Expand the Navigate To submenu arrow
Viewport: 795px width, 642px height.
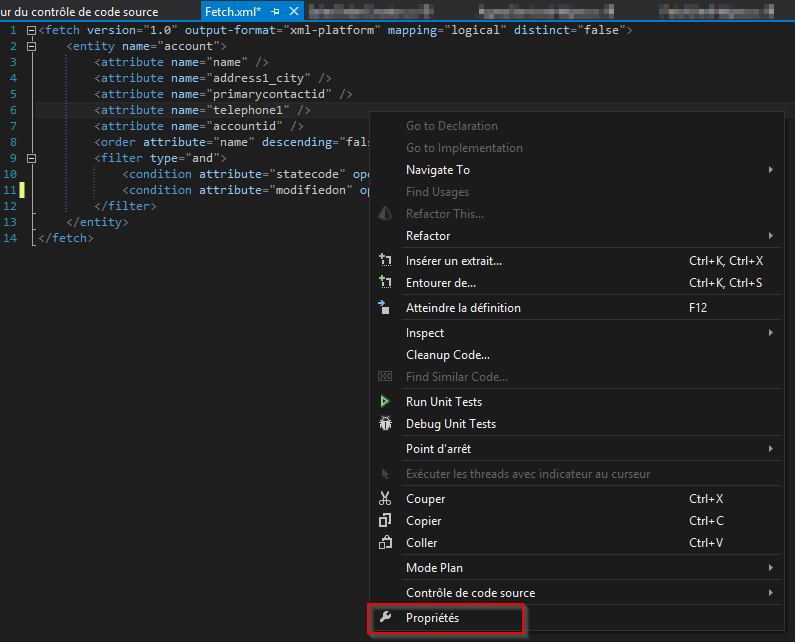[x=770, y=169]
